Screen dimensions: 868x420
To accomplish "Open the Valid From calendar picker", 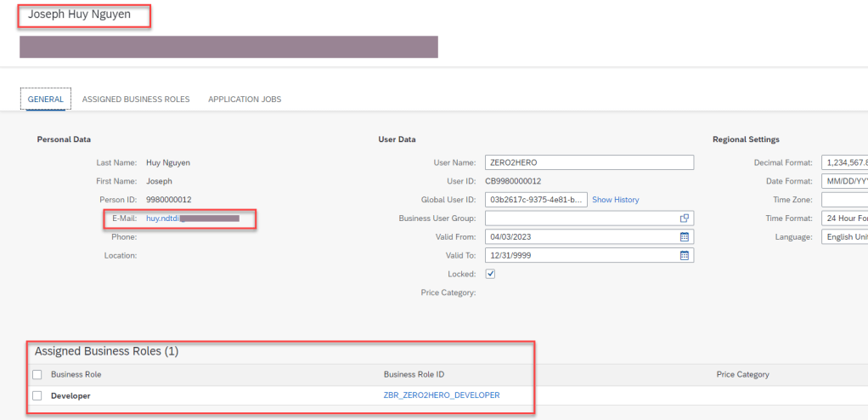I will pyautogui.click(x=685, y=237).
